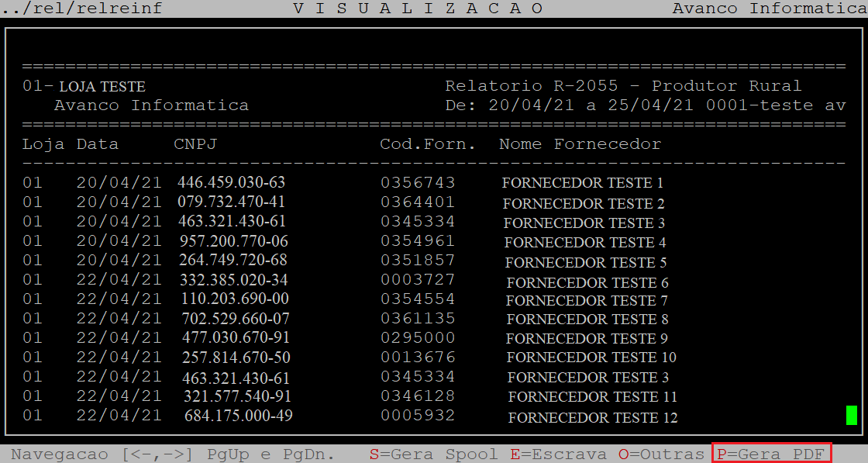Select FORNECEDOR TESTE 12 entry

pos(593,418)
